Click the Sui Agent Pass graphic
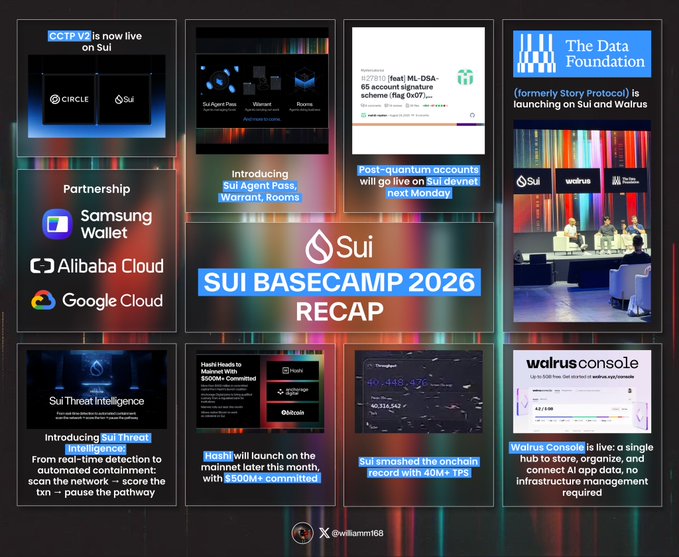The image size is (679, 557). point(220,82)
